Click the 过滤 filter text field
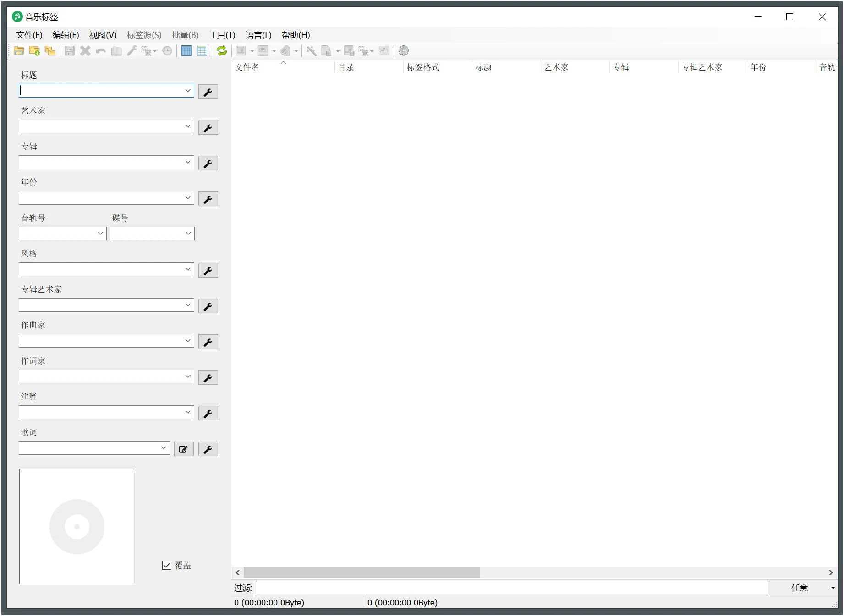The height and width of the screenshot is (616, 844). (x=511, y=588)
